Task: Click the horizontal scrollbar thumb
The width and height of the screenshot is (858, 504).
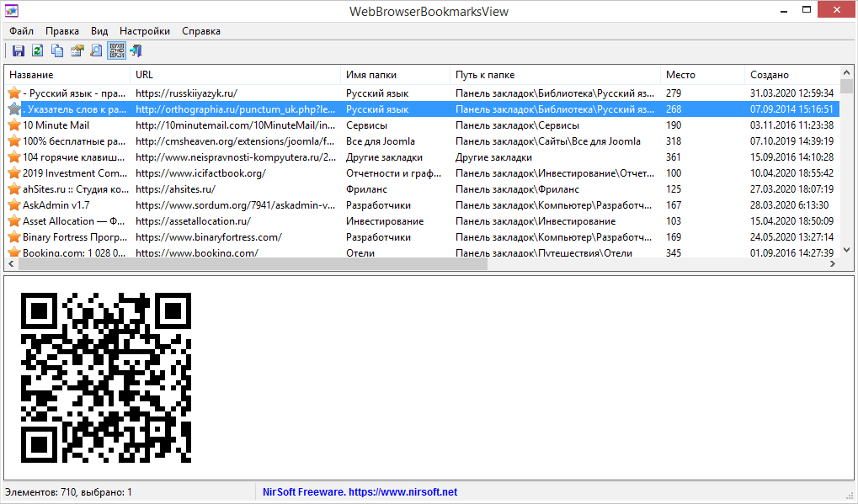Action: [253, 264]
